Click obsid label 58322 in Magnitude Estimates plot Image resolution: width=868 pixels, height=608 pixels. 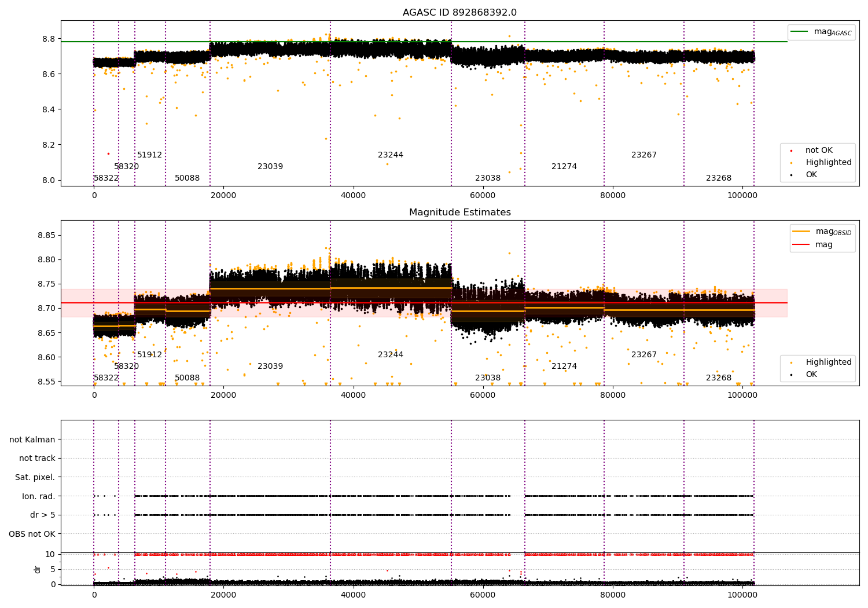(106, 378)
